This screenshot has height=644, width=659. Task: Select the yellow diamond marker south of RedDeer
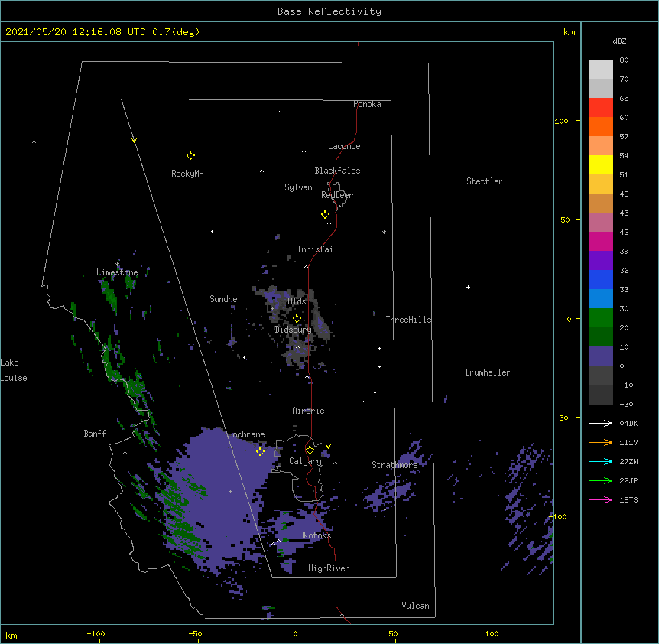pyautogui.click(x=326, y=215)
